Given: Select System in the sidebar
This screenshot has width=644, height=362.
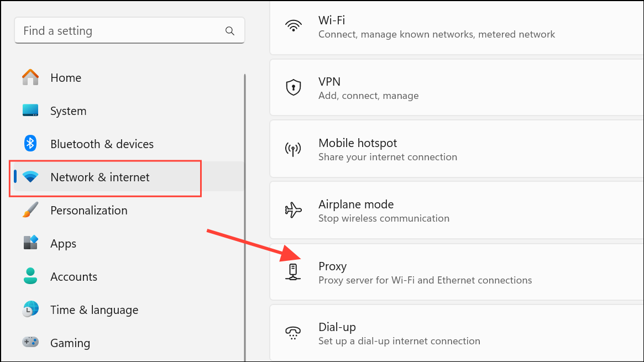Looking at the screenshot, I should (x=68, y=111).
